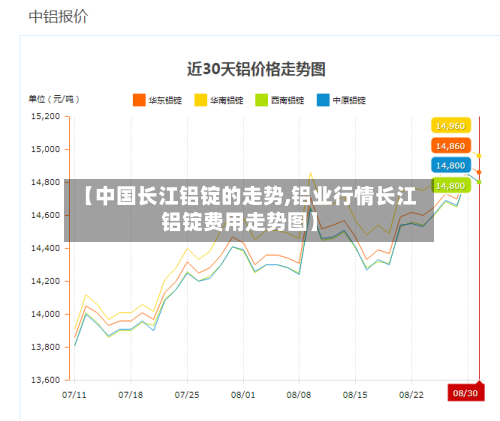Click the orange data point on the red line
This screenshot has height=421, width=500.
(x=479, y=172)
